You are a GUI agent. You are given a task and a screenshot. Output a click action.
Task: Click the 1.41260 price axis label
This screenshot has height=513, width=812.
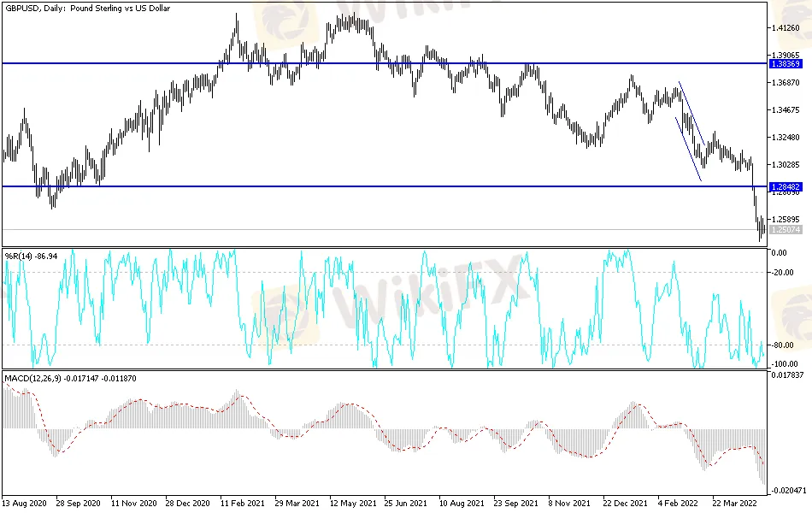785,27
